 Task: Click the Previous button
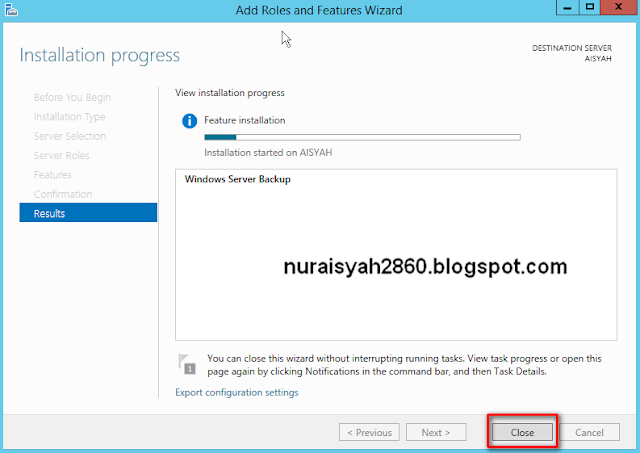(369, 432)
